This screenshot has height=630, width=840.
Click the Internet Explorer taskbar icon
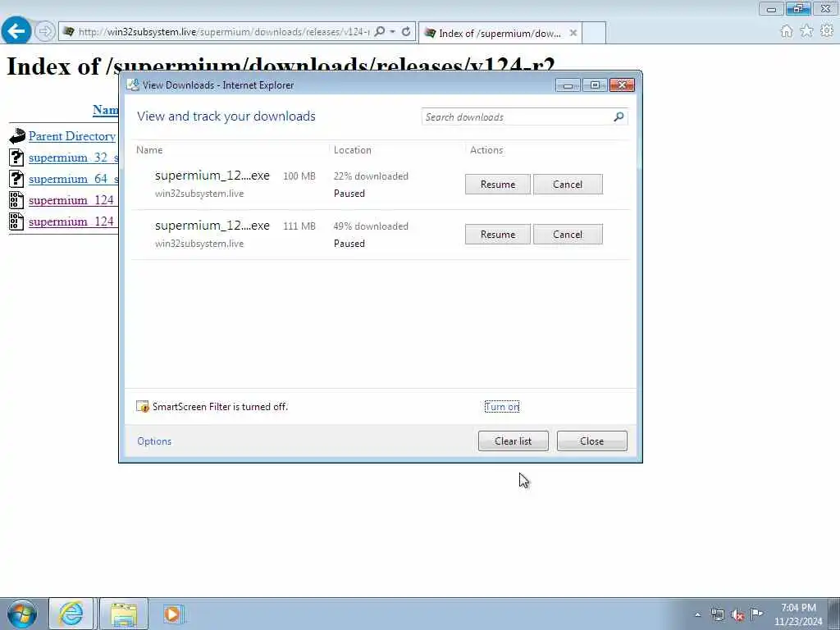click(71, 614)
